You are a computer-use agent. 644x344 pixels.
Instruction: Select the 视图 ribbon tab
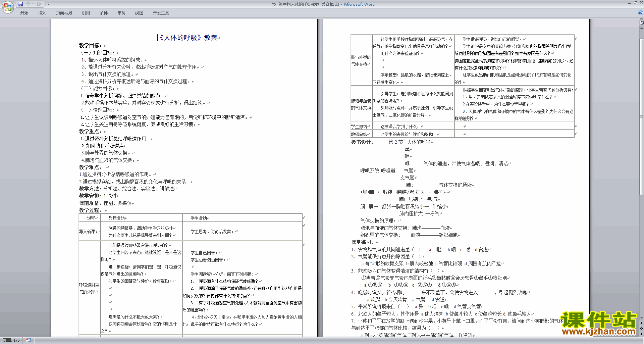pyautogui.click(x=139, y=13)
